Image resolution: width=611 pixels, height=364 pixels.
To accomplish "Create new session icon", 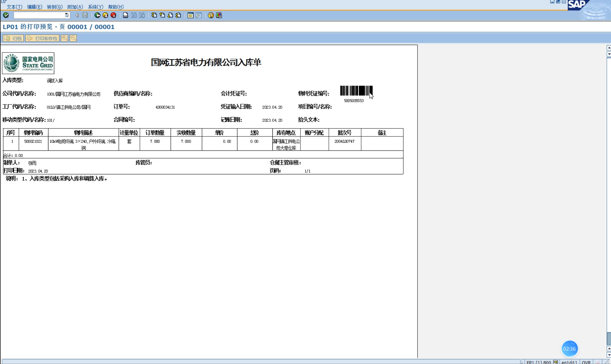I will click(x=190, y=15).
